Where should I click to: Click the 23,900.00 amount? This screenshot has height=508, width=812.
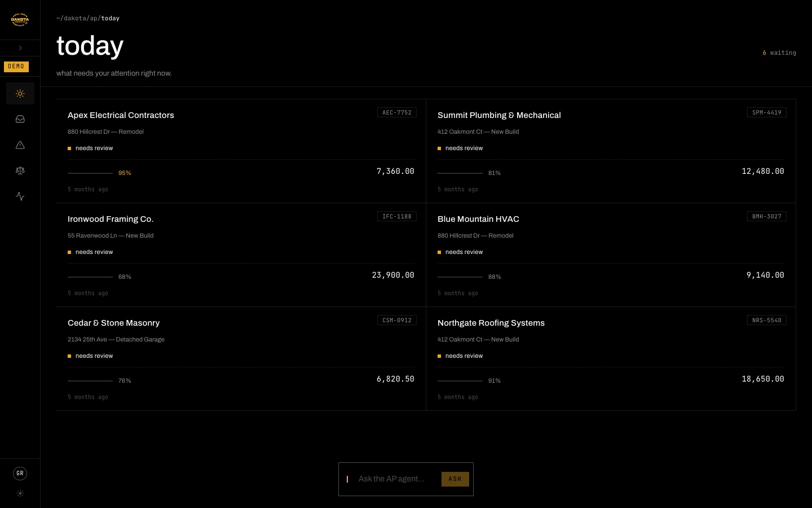tap(393, 275)
